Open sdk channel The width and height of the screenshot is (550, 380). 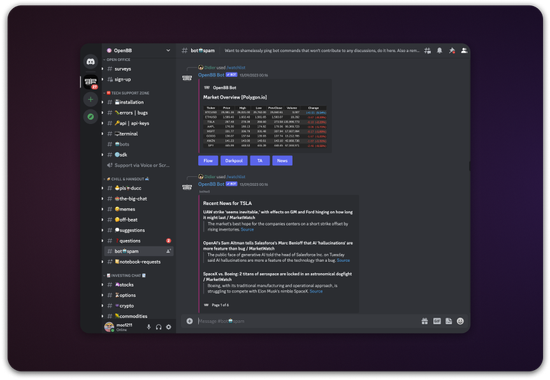tap(139, 155)
